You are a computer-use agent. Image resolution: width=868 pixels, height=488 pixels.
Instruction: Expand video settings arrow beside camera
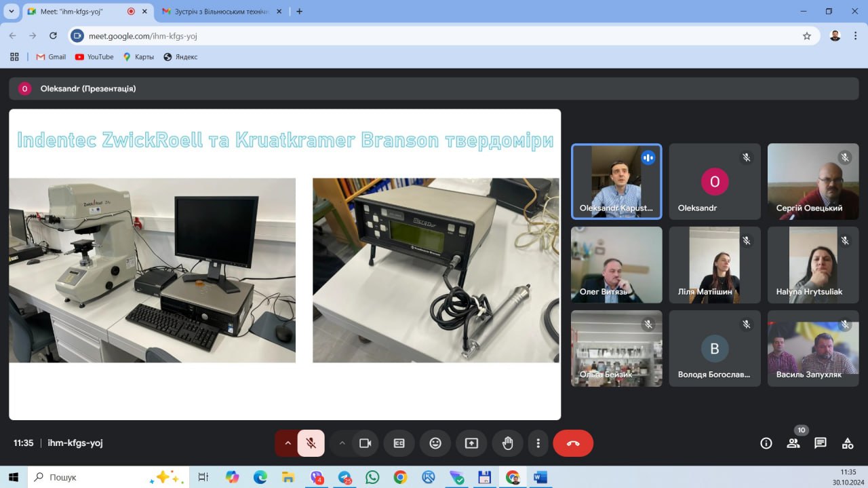click(342, 443)
